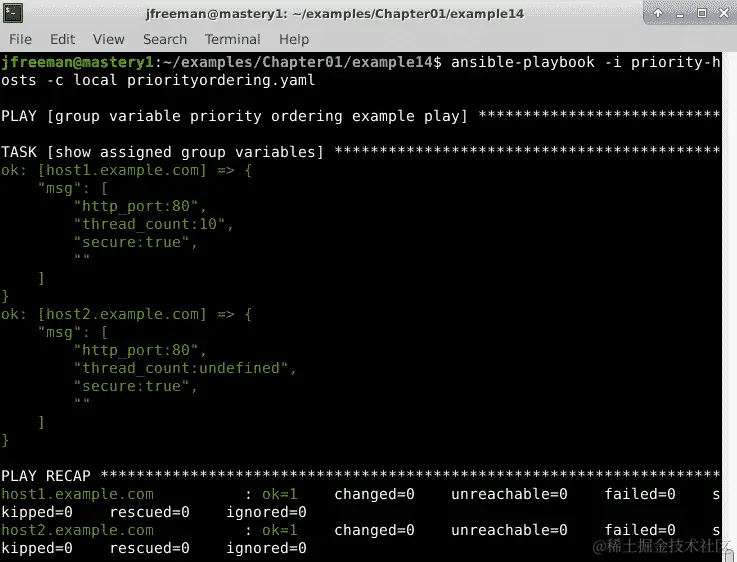Close the terminal window

724,13
